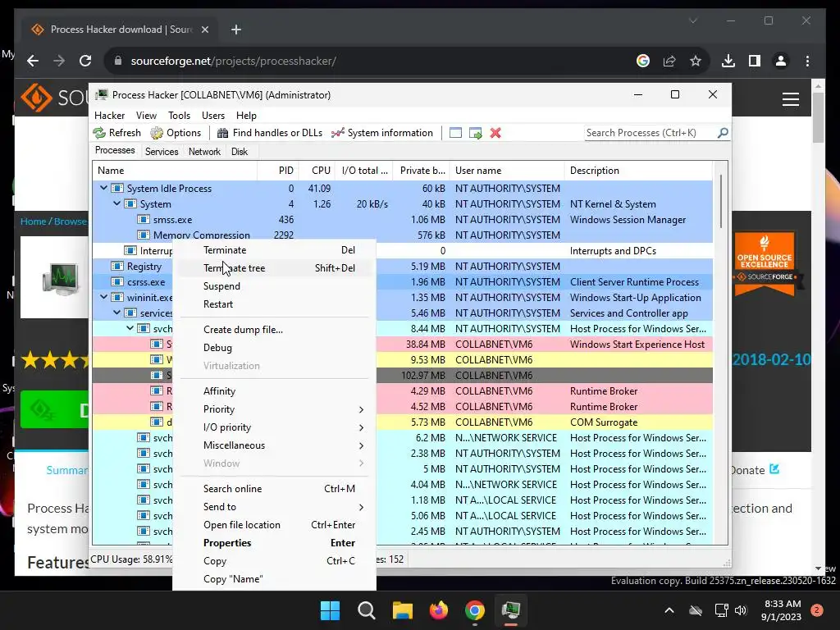Click Find handles or DLLs binoculars icon

pyautogui.click(x=223, y=133)
